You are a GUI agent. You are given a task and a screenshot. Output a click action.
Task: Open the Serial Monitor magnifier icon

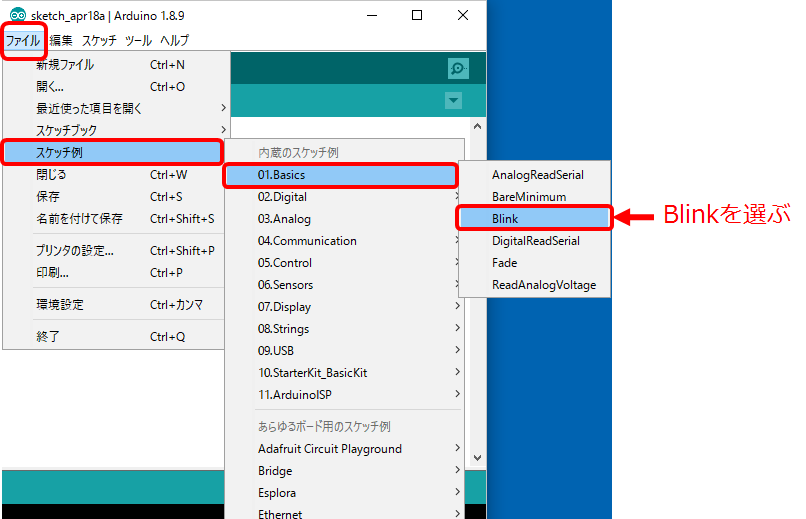(458, 68)
